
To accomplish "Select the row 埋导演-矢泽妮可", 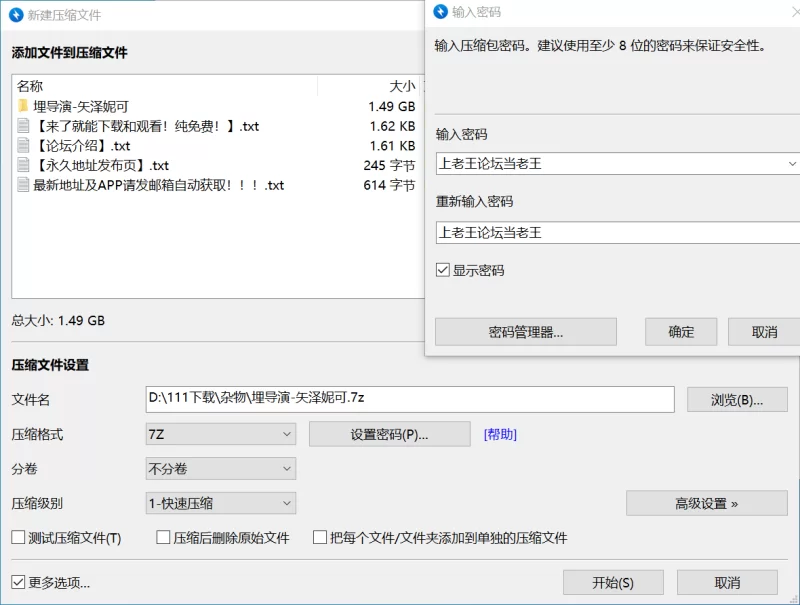I will pos(218,106).
